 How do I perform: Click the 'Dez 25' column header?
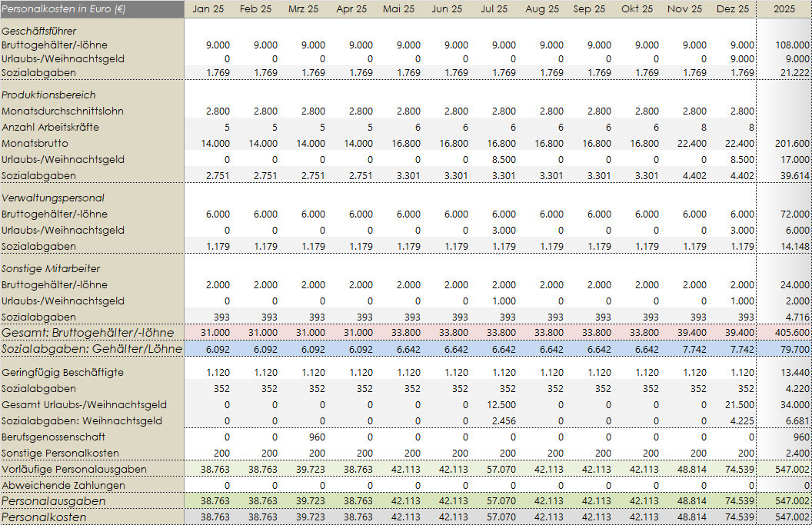pos(733,8)
